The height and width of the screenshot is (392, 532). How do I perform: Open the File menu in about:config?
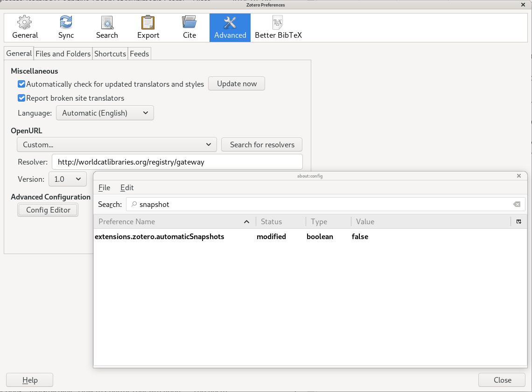(104, 188)
